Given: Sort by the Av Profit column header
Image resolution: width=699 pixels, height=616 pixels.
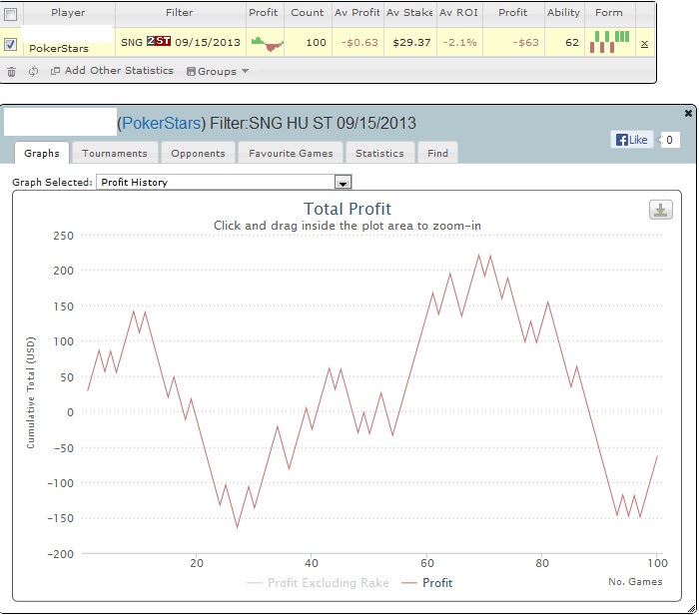Looking at the screenshot, I should [357, 13].
